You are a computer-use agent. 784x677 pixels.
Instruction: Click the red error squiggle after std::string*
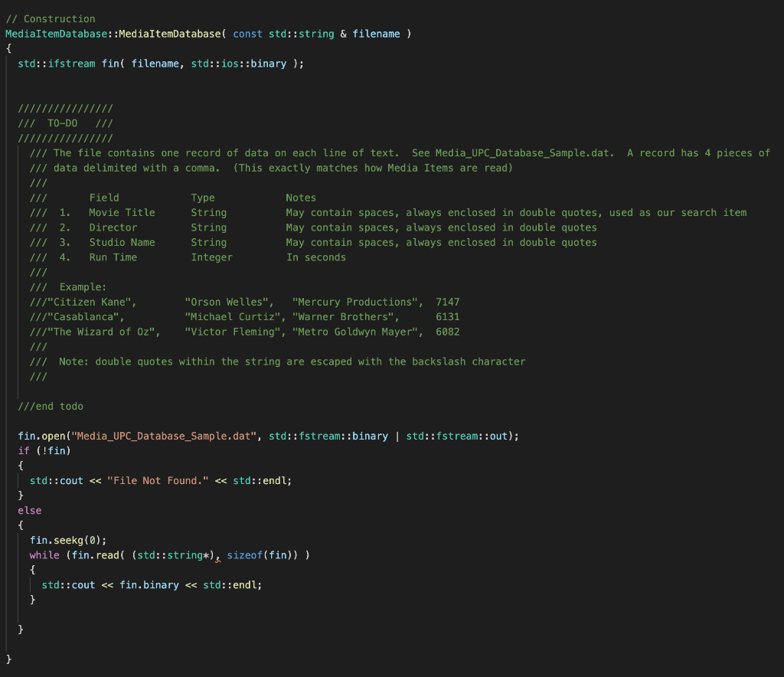[217, 560]
